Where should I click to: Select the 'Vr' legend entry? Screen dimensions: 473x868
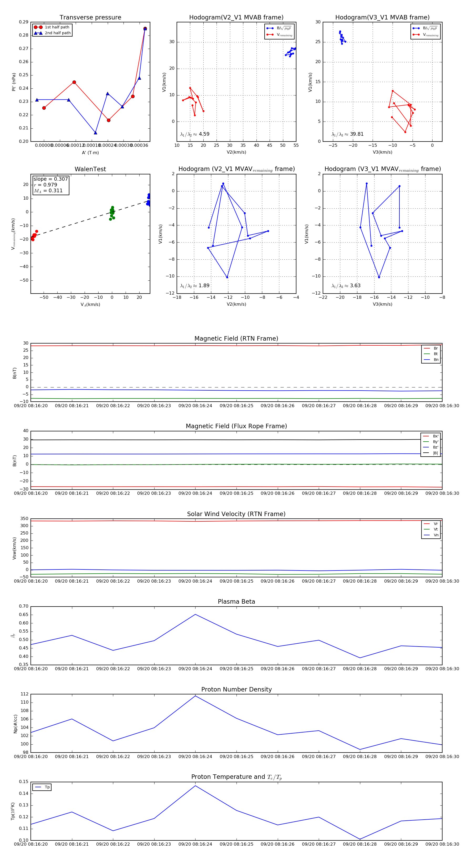coord(431,524)
